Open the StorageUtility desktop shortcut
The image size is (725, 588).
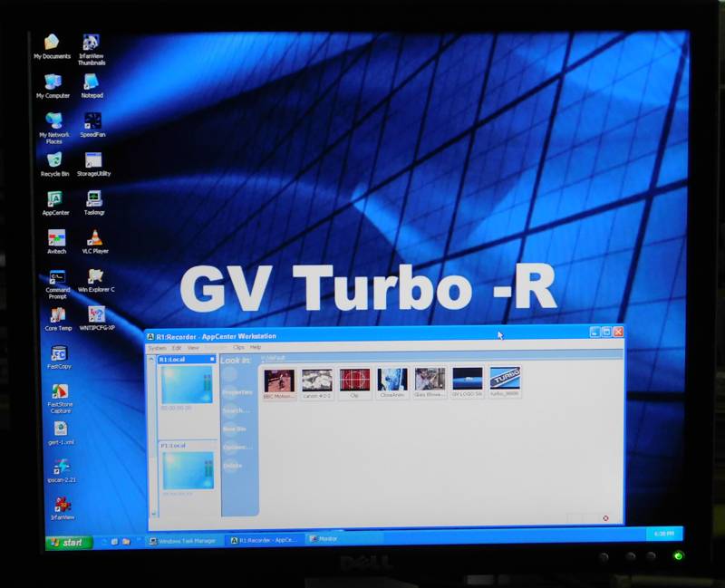click(x=94, y=164)
